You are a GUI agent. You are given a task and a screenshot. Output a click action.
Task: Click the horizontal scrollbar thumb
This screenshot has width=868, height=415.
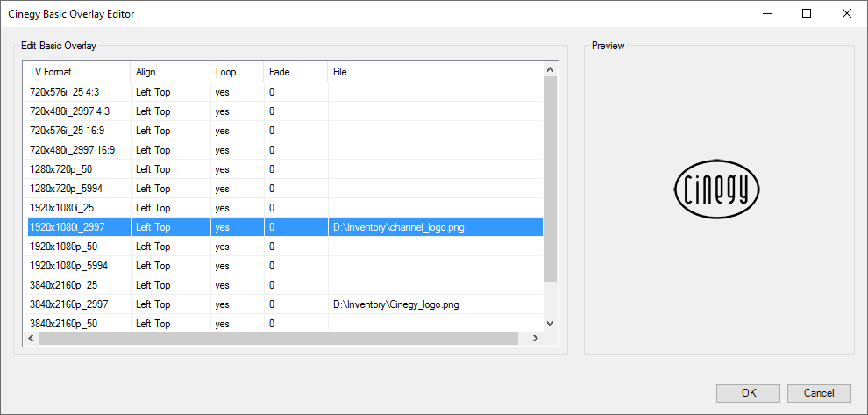coord(278,338)
